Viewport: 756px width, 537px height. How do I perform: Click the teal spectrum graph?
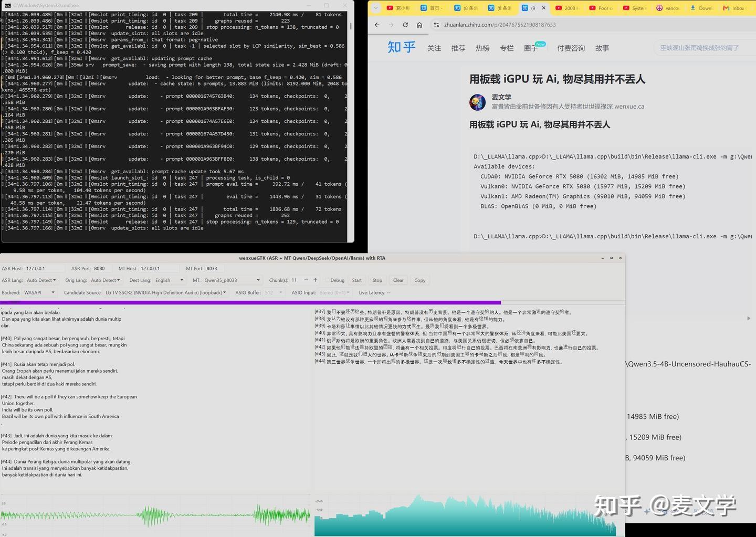[466, 515]
